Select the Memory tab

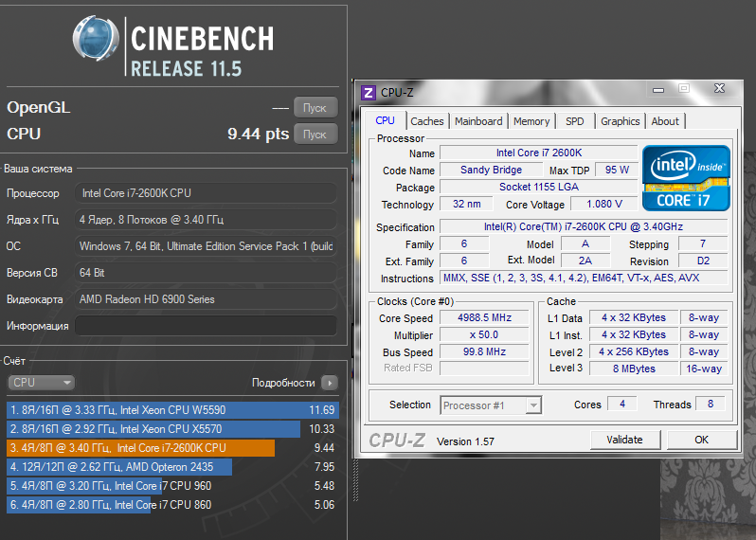click(x=531, y=121)
